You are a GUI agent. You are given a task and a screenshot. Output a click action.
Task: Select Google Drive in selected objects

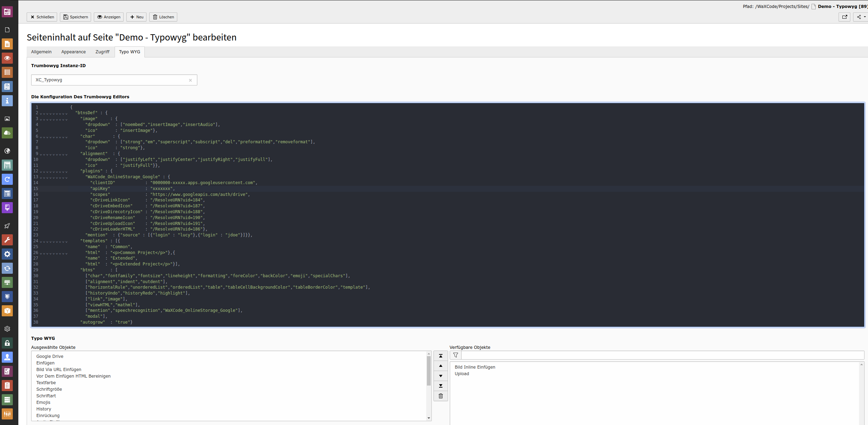[50, 356]
